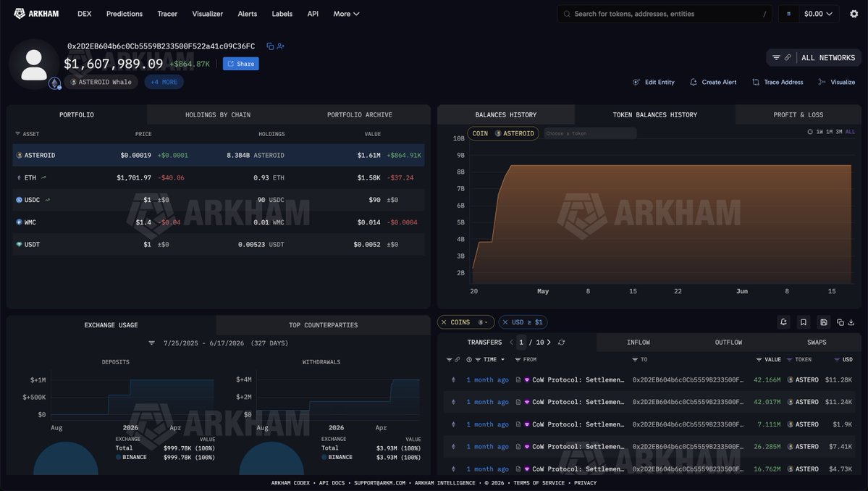868x491 pixels.
Task: Click the TO column filter icon
Action: click(x=635, y=360)
